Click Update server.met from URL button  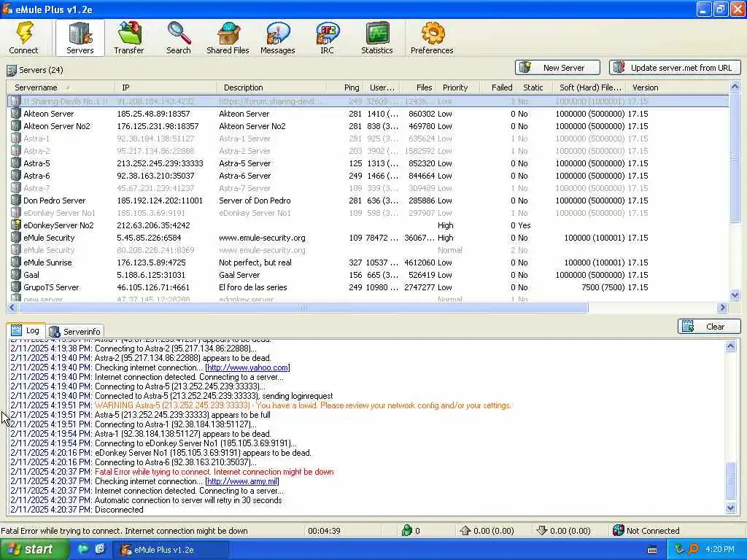[x=675, y=68]
